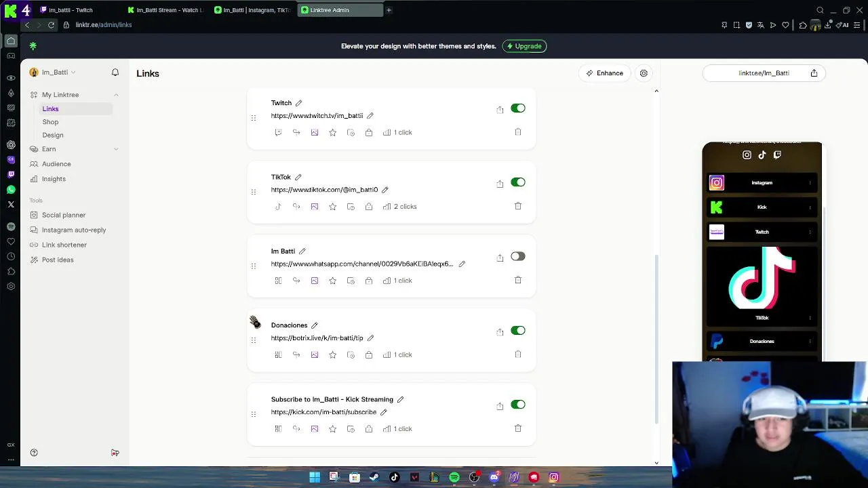Open Insights section
The image size is (868, 488).
pos(54,179)
